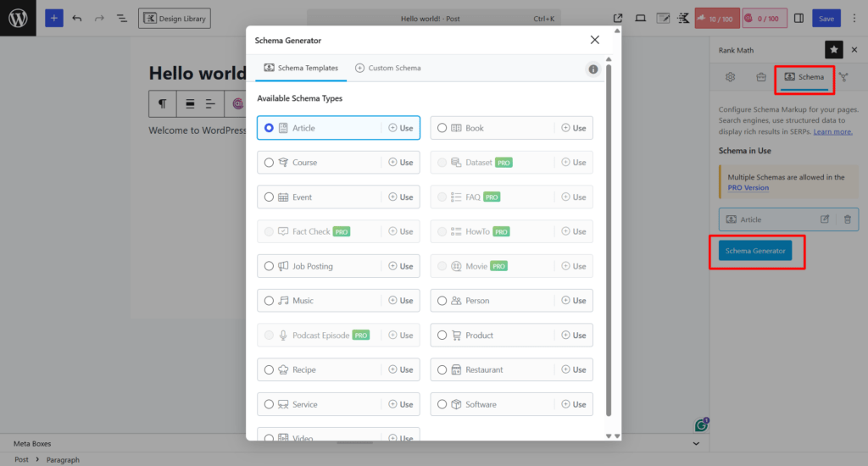
Task: Select the Article schema radio button
Action: click(269, 128)
